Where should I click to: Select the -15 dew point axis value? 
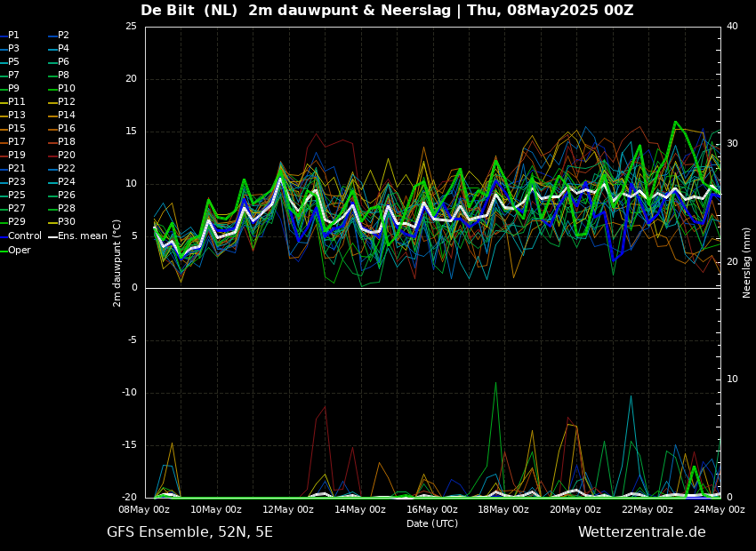click(x=129, y=445)
